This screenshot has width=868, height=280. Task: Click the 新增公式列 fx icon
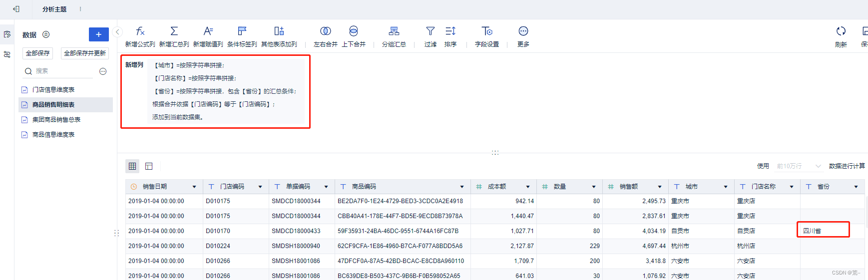140,31
